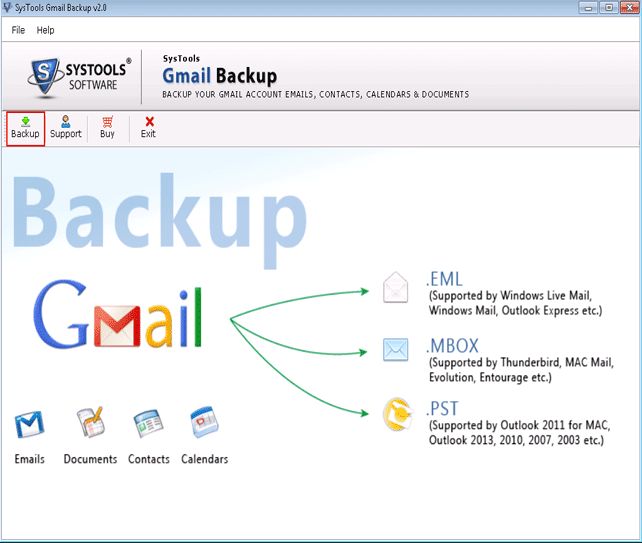Click the Buy shopping cart button
The height and width of the screenshot is (543, 642).
pos(107,128)
